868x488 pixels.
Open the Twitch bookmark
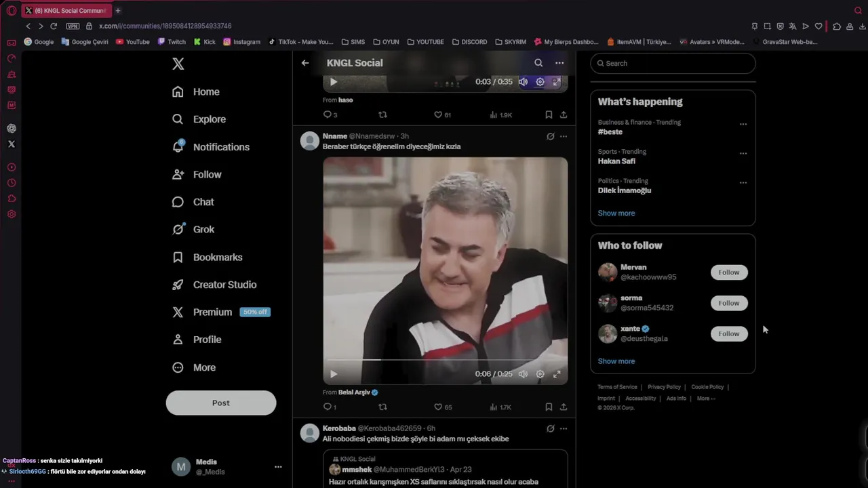tap(172, 42)
